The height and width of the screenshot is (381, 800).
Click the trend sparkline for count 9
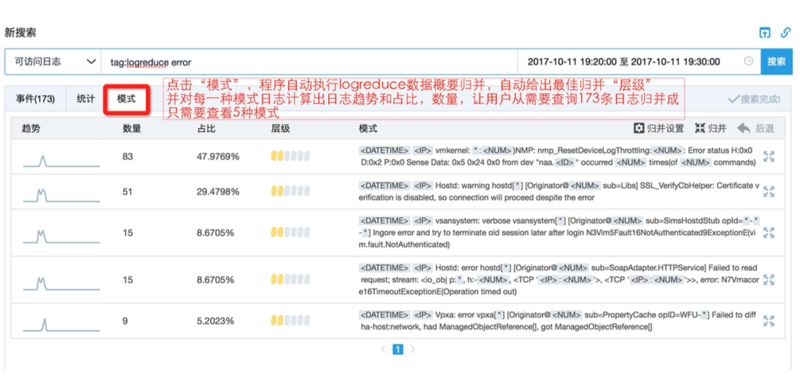click(x=61, y=325)
